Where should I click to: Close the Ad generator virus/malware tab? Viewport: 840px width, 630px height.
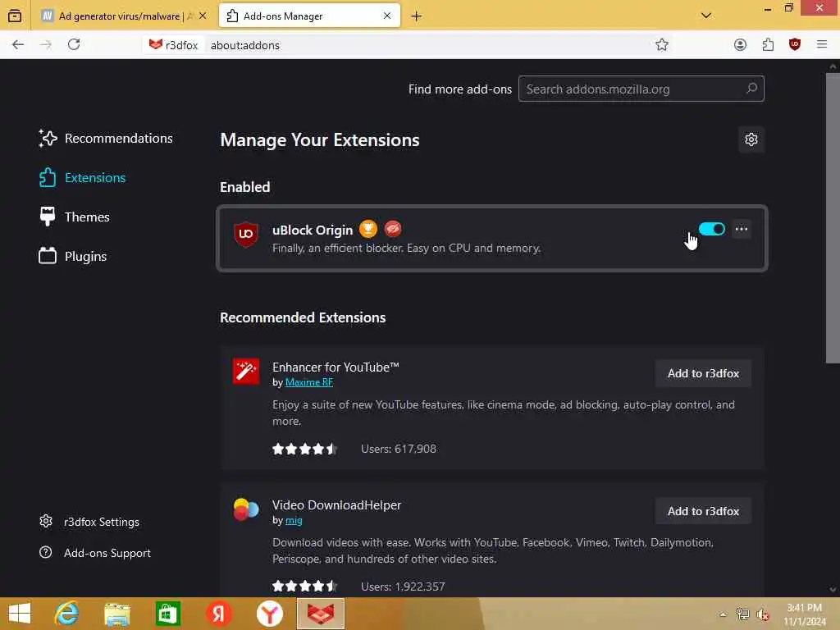point(203,16)
